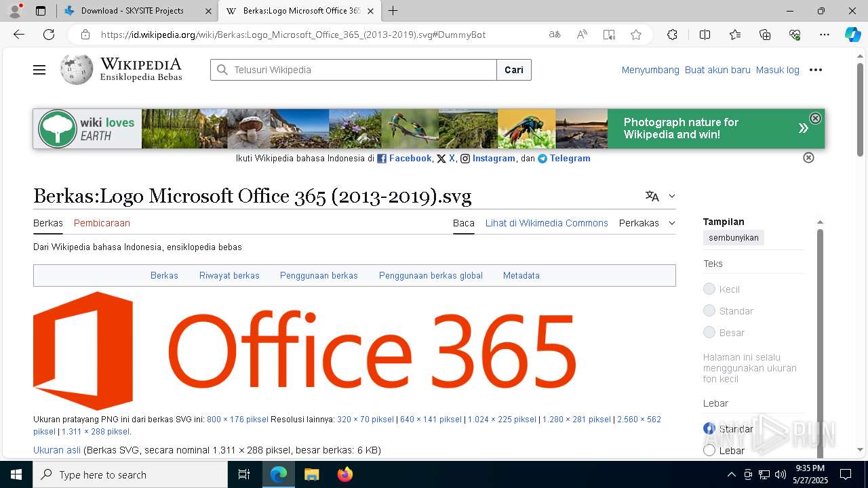Viewport: 868px width, 488px height.
Task: Open File Explorer from the taskbar
Action: click(311, 474)
